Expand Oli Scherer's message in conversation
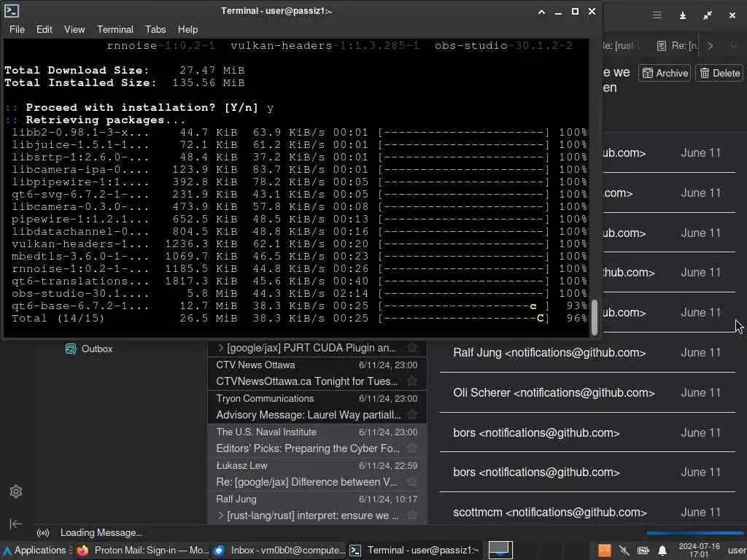The height and width of the screenshot is (560, 747). click(x=587, y=393)
